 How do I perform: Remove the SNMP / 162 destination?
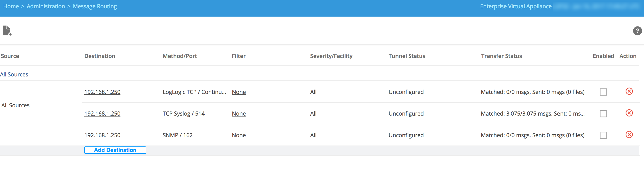click(x=629, y=135)
